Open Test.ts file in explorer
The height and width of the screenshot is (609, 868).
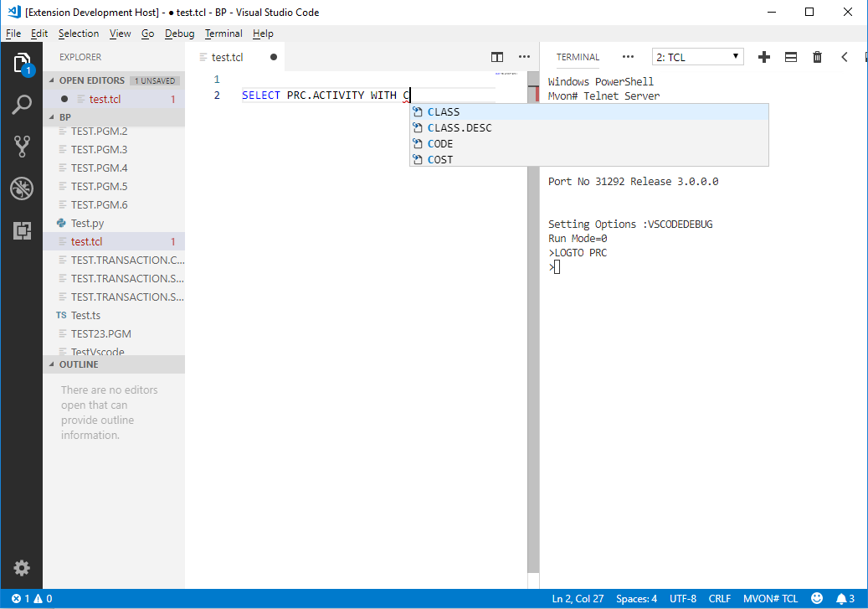point(114,315)
